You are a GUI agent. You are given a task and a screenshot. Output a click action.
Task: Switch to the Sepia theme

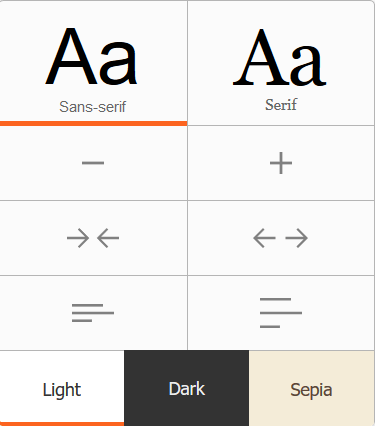pyautogui.click(x=312, y=388)
